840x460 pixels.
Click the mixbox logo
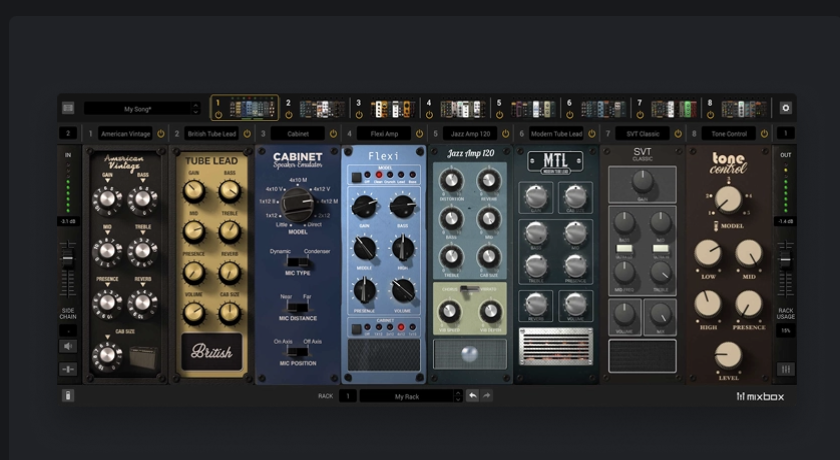pyautogui.click(x=760, y=396)
